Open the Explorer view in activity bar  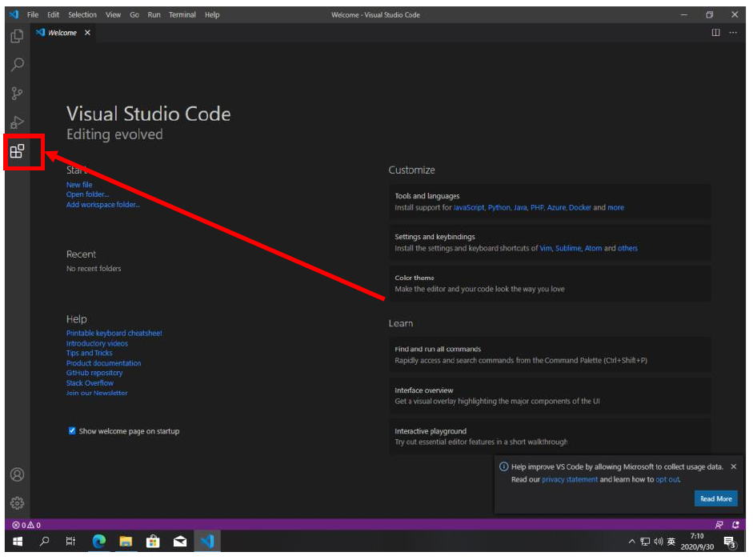(17, 36)
